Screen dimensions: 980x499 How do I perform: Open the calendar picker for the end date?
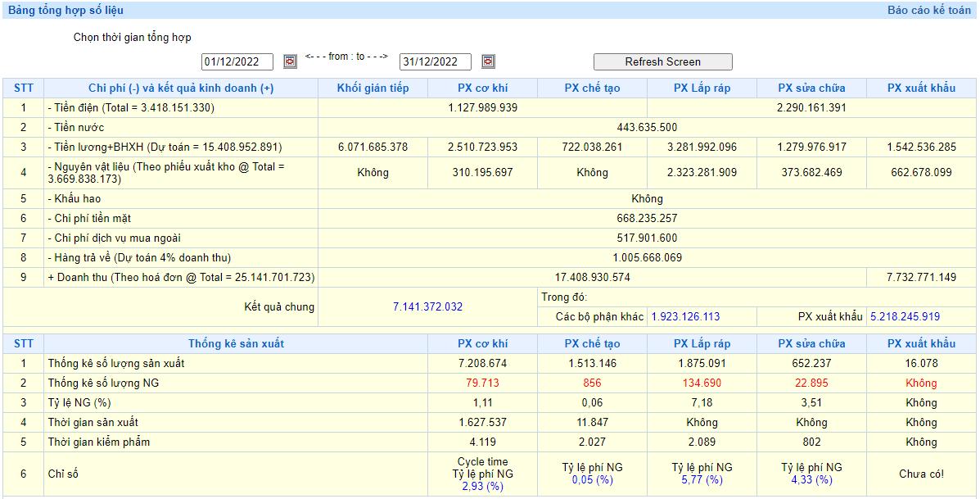click(488, 61)
